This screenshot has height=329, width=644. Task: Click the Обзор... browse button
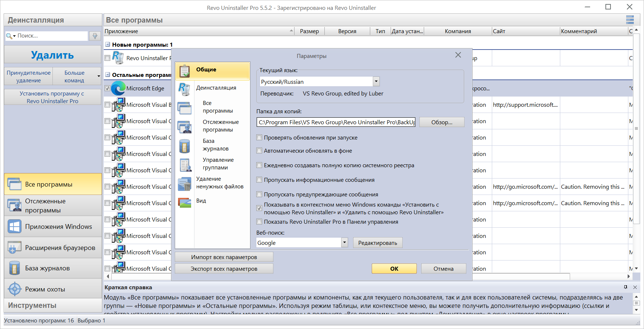pyautogui.click(x=442, y=122)
